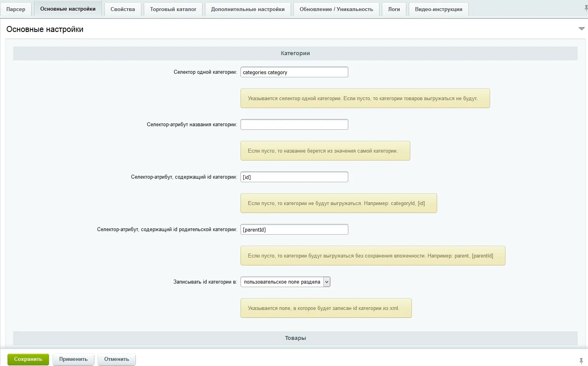This screenshot has height=366, width=588.
Task: Click the dropdown arrow beside пользовательское поле раздела
Action: [327, 282]
